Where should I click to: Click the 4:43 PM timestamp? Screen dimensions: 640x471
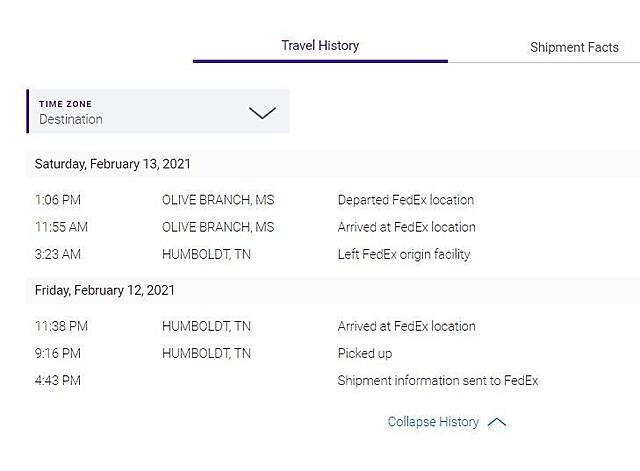(58, 380)
